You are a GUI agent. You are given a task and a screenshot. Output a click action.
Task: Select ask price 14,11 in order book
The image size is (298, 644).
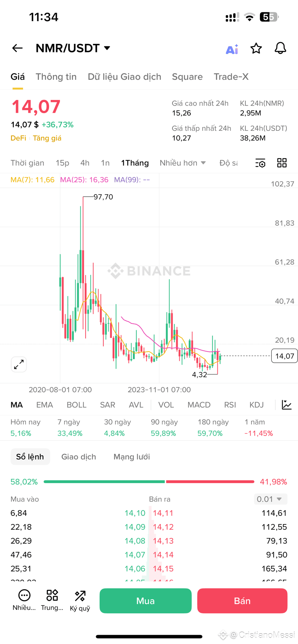click(163, 513)
